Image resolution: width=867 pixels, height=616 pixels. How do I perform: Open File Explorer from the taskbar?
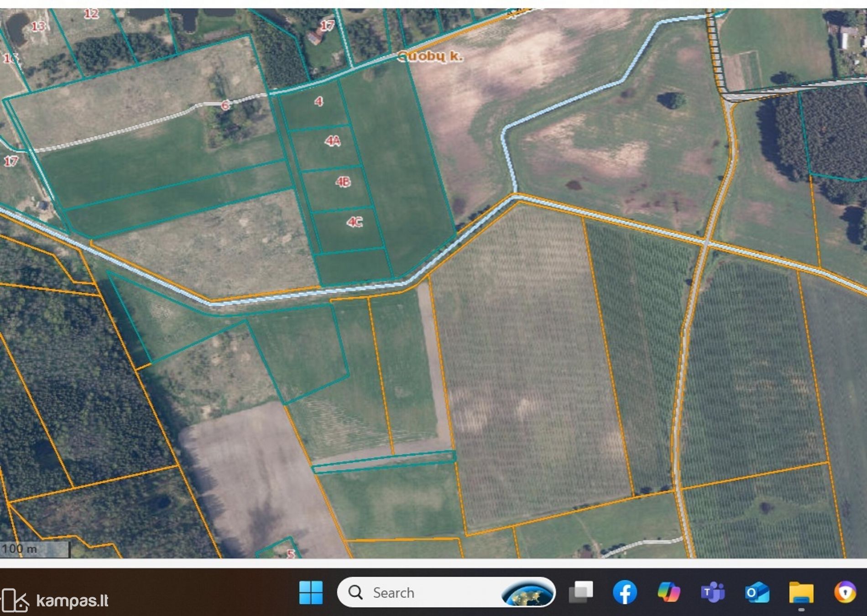[x=801, y=593]
